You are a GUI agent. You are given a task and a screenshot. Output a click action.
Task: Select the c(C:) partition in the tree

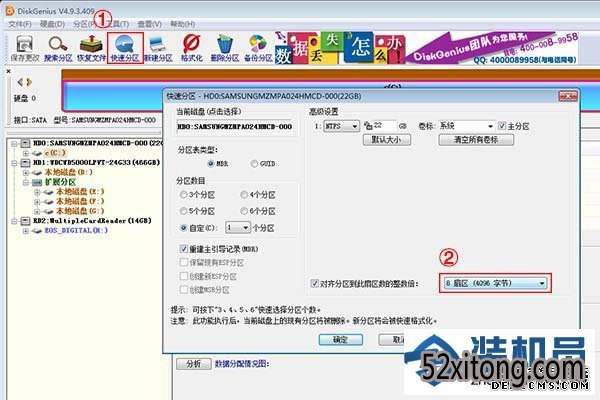(55, 153)
